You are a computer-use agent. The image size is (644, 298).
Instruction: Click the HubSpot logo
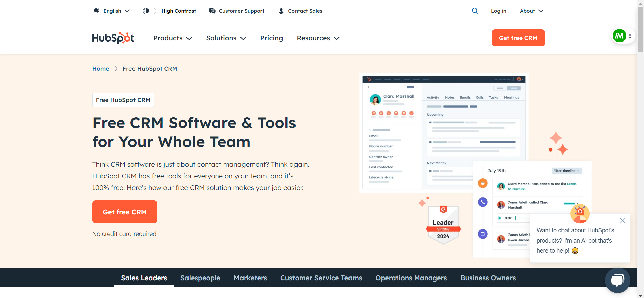113,38
